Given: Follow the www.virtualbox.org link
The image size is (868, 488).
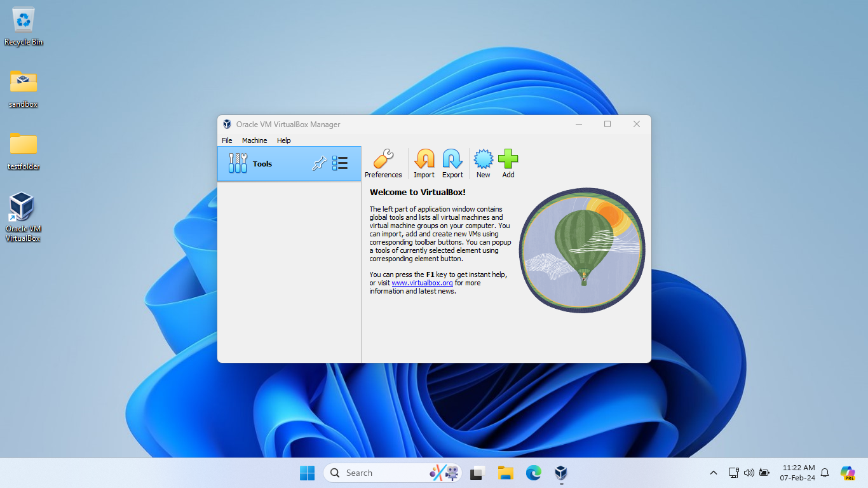Looking at the screenshot, I should coord(422,283).
